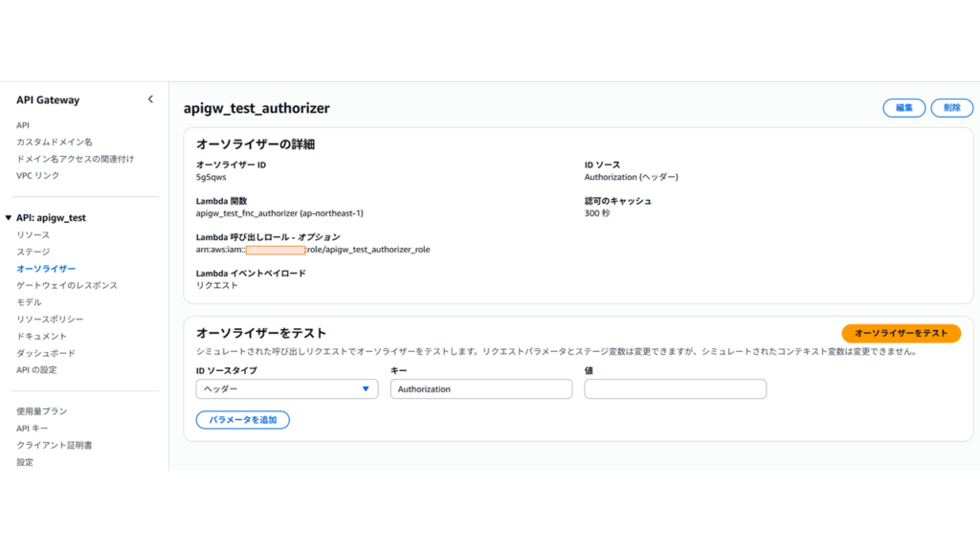Open API の設定 page
980x551 pixels.
(36, 370)
